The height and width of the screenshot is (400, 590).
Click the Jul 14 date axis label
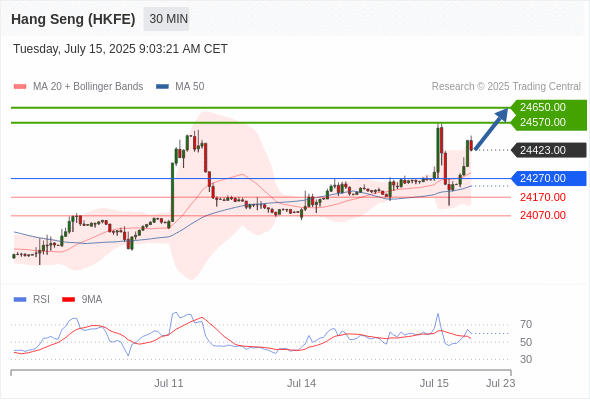point(301,383)
